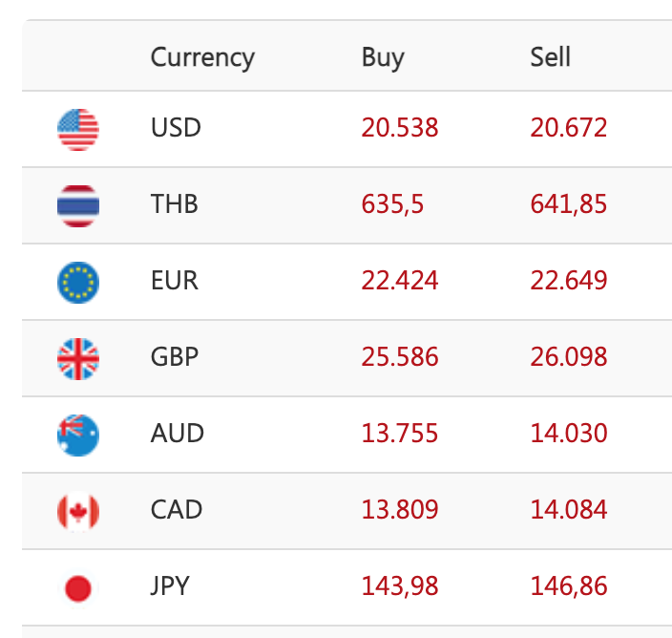Image resolution: width=672 pixels, height=638 pixels.
Task: Click the CAD currency label
Action: pyautogui.click(x=177, y=510)
